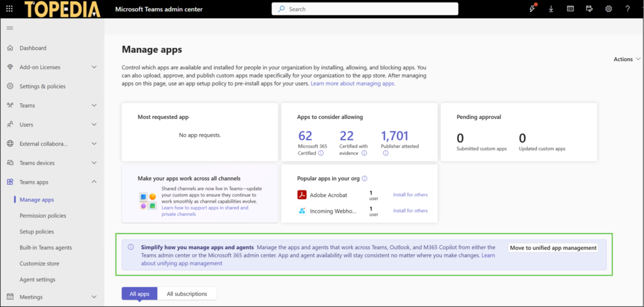Click the Updated custom apps label
The height and width of the screenshot is (307, 644).
click(x=542, y=148)
